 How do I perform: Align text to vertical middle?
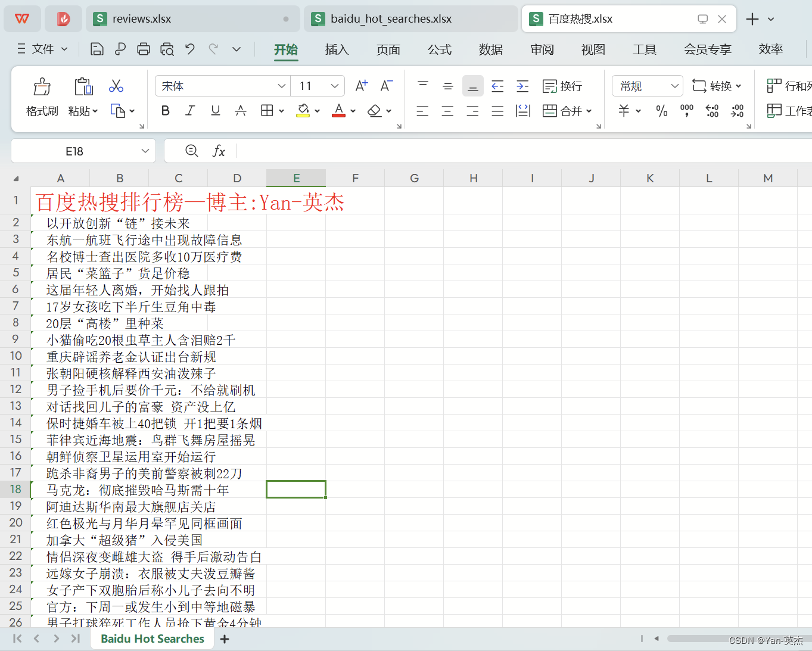coord(448,86)
